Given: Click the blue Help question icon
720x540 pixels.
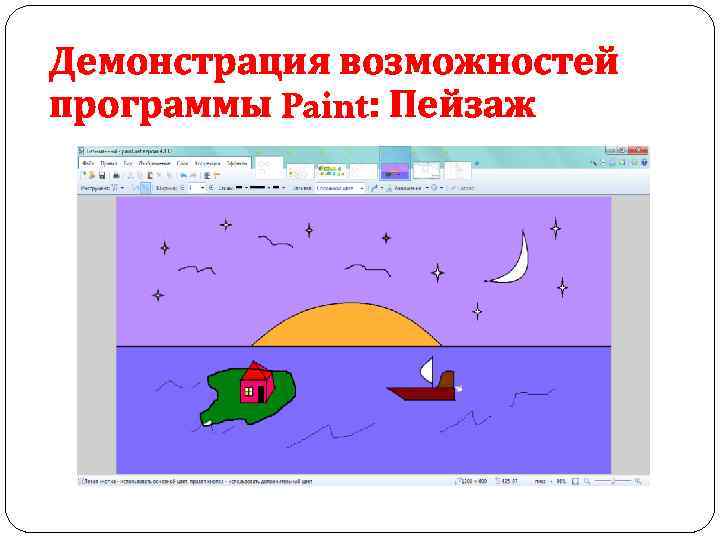Looking at the screenshot, I should [644, 163].
